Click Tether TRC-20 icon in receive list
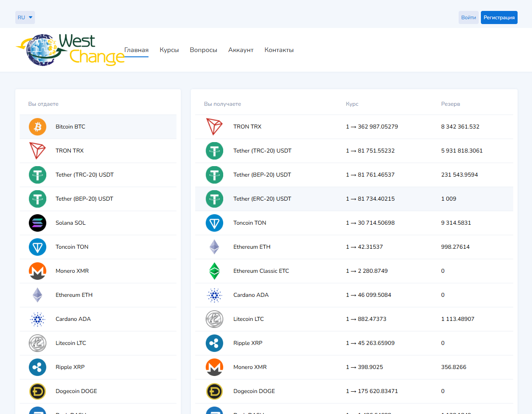This screenshot has height=414, width=532. pyautogui.click(x=214, y=151)
